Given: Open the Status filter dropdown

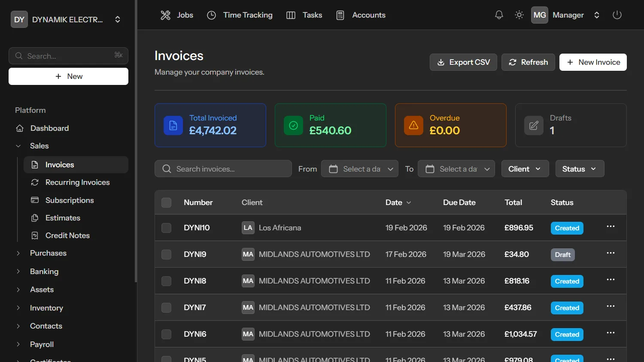Looking at the screenshot, I should tap(580, 169).
